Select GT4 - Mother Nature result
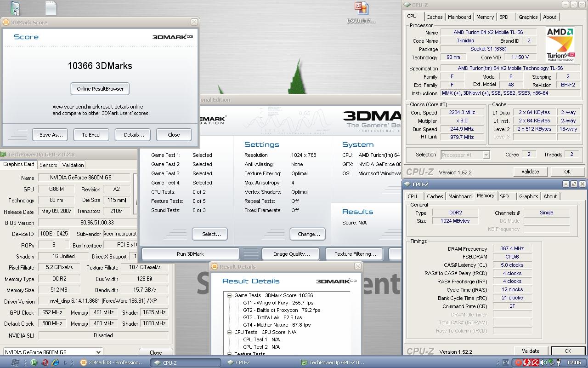The width and height of the screenshot is (588, 368). (277, 325)
